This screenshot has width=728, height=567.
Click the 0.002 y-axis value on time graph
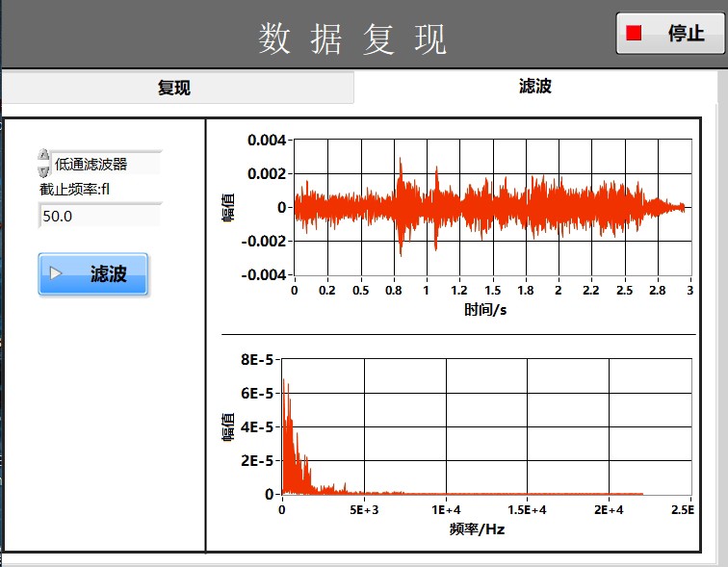point(267,174)
